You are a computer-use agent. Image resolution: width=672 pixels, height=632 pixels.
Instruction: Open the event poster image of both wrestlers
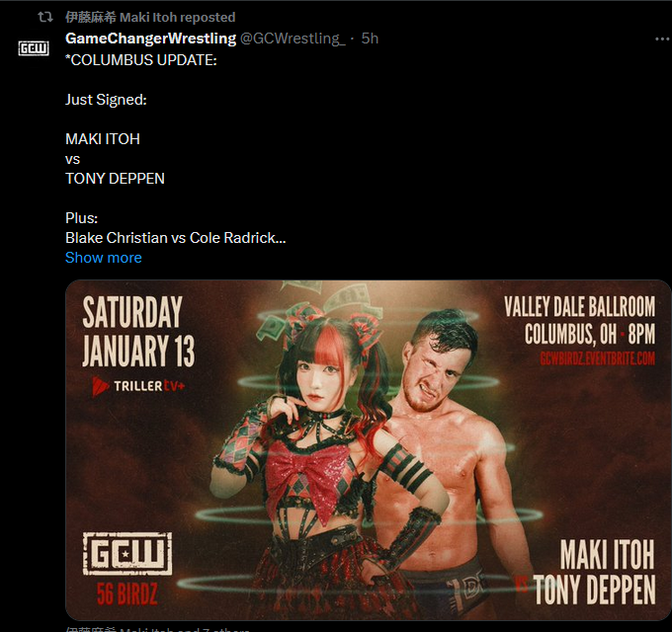(x=369, y=449)
